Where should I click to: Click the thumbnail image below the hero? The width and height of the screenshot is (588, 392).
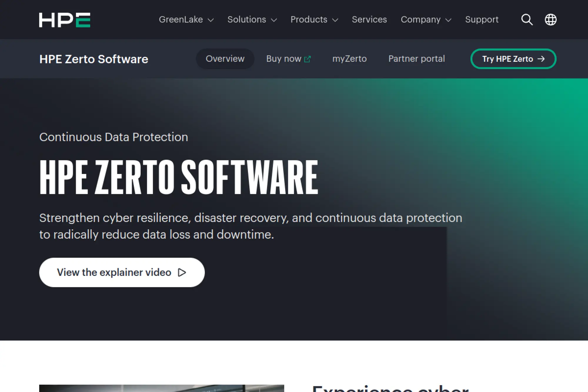click(161, 388)
